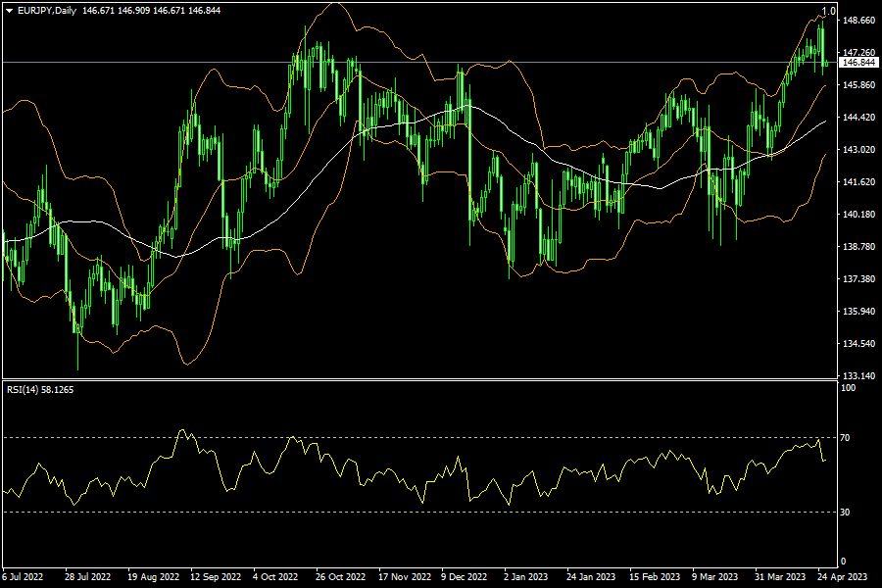Click the 1.0 label at chart top right
The width and height of the screenshot is (882, 588).
828,11
